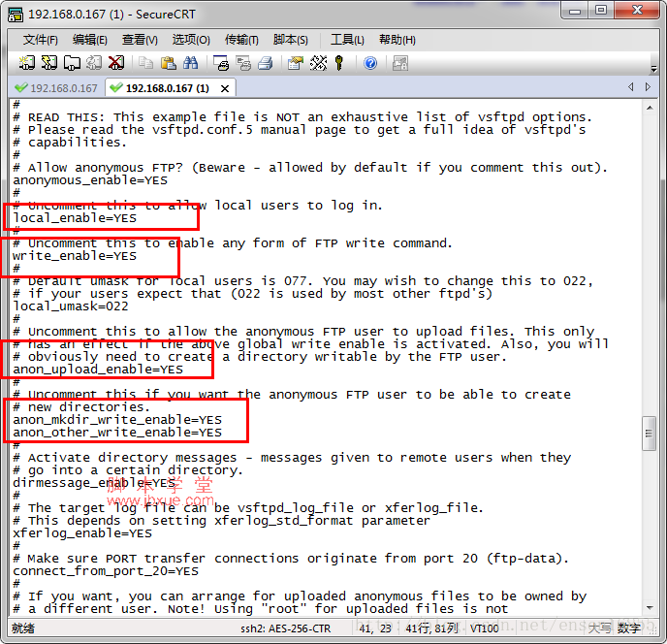This screenshot has height=644, width=667.
Task: Click the binoculars Find icon
Action: pyautogui.click(x=191, y=63)
